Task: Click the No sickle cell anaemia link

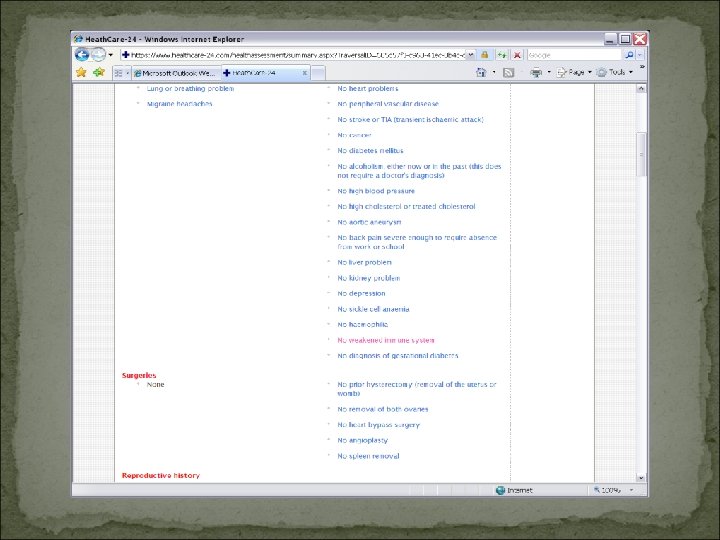Action: coord(373,309)
